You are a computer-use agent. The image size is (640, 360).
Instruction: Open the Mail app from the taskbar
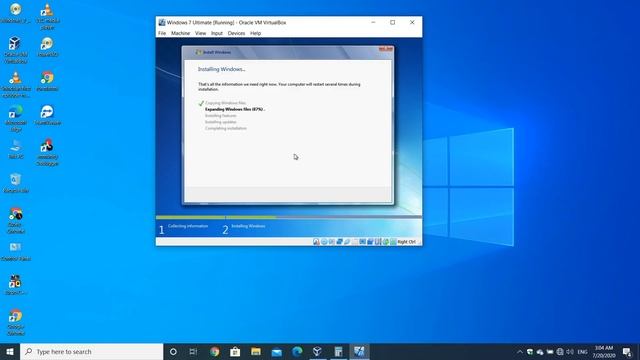(277, 351)
